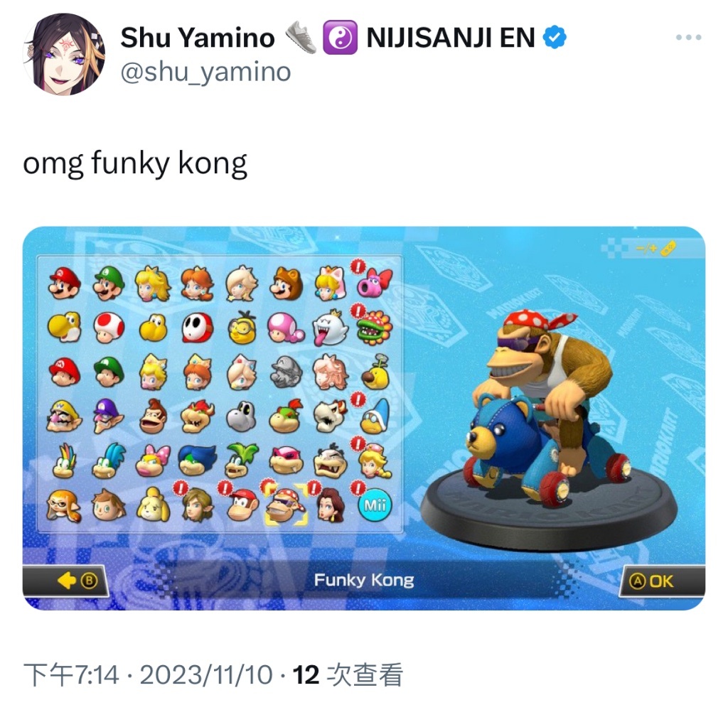Select King Boo character icon
The height and width of the screenshot is (705, 728).
click(330, 327)
